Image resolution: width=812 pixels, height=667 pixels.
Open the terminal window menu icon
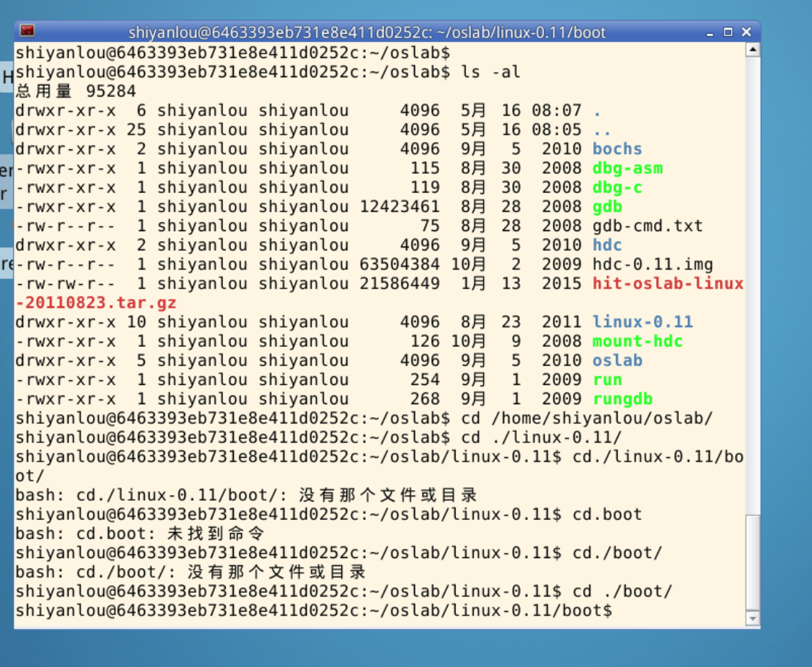(x=27, y=31)
